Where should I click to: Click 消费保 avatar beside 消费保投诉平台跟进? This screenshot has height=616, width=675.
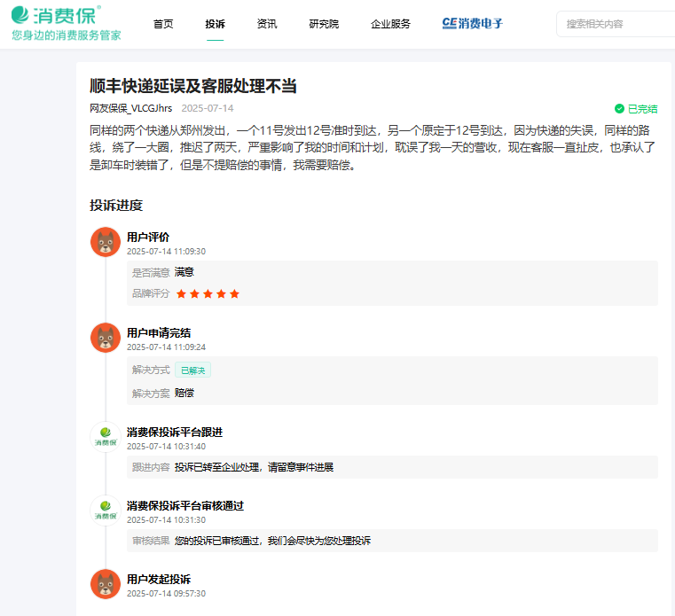tap(106, 437)
